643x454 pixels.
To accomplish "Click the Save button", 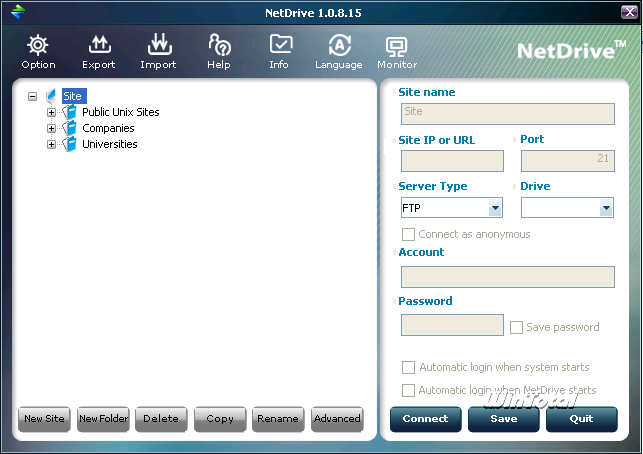I will pos(504,419).
